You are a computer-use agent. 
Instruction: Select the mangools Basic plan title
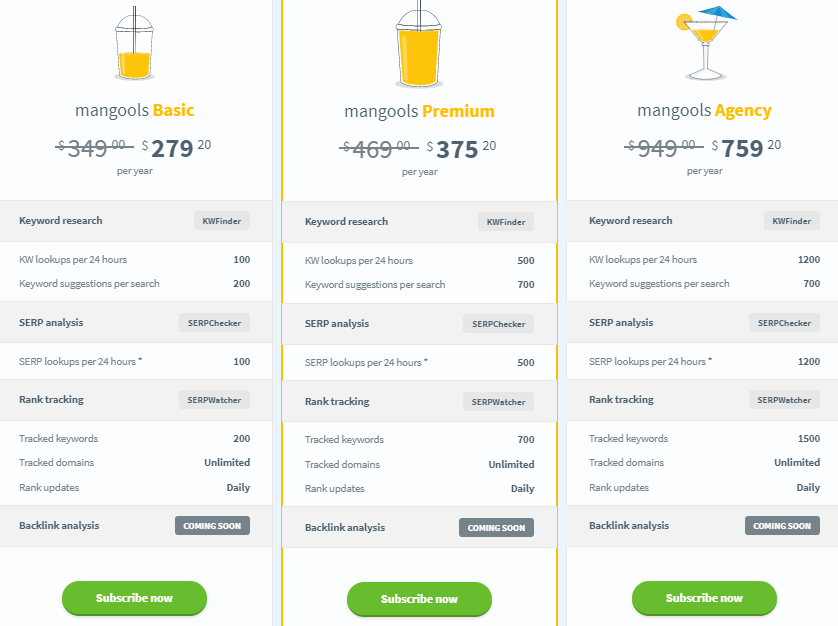134,110
